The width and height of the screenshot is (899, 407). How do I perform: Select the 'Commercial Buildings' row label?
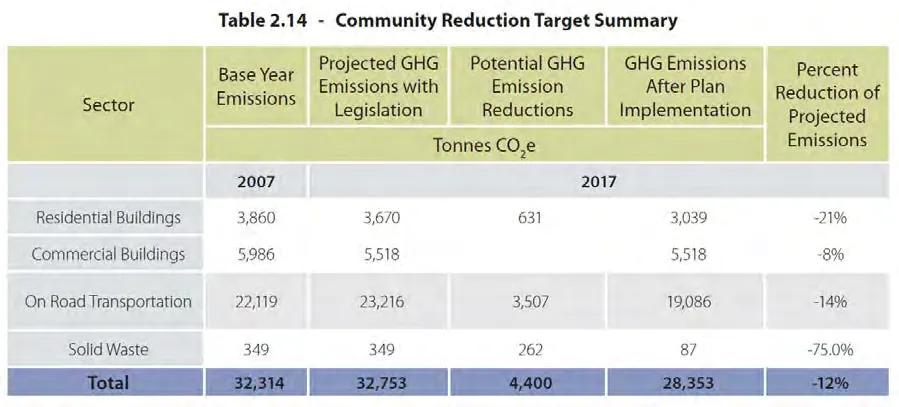(x=108, y=254)
